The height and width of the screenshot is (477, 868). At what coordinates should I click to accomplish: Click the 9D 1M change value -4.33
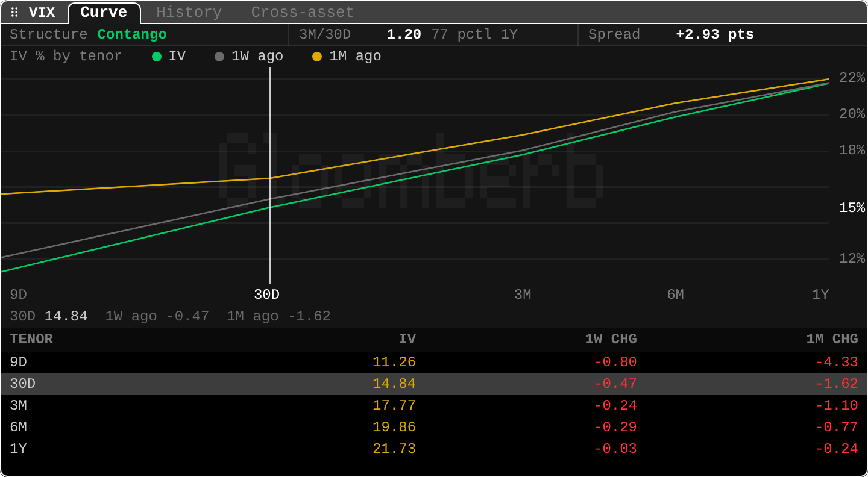(837, 363)
